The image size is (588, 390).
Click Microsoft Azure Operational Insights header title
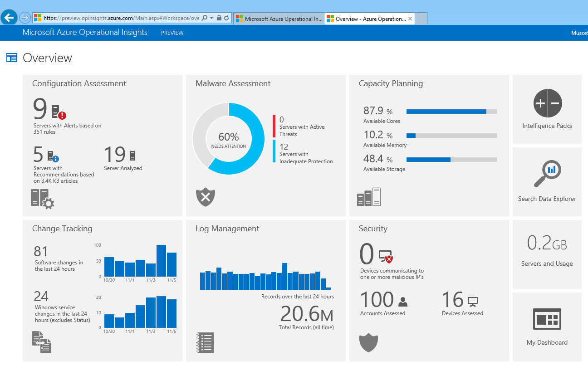85,32
